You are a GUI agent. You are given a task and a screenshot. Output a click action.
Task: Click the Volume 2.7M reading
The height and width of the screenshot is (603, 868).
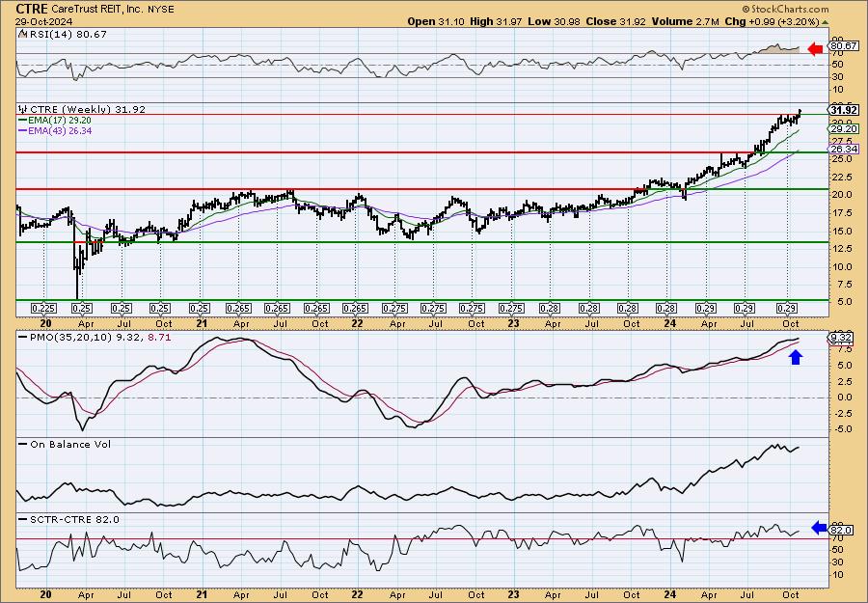point(686,21)
